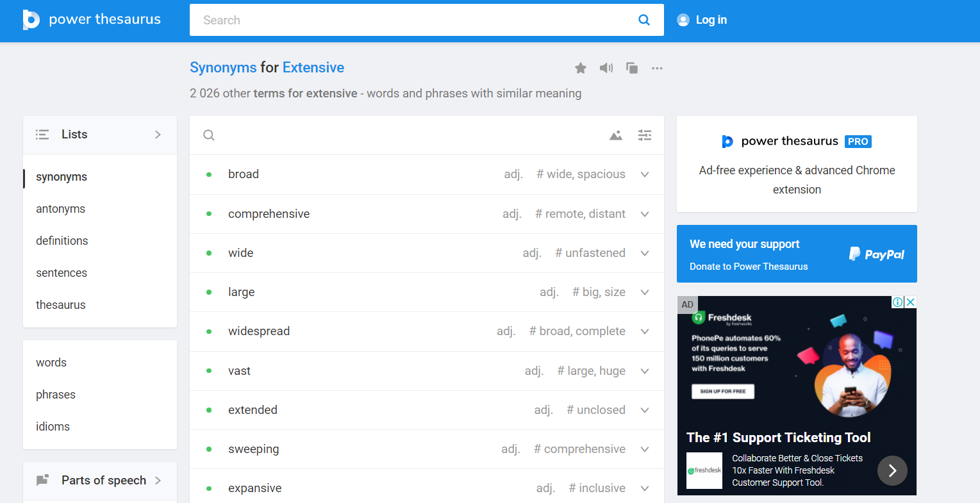Select antonyms in the sidebar
Viewport: 980px width, 503px height.
coord(60,209)
